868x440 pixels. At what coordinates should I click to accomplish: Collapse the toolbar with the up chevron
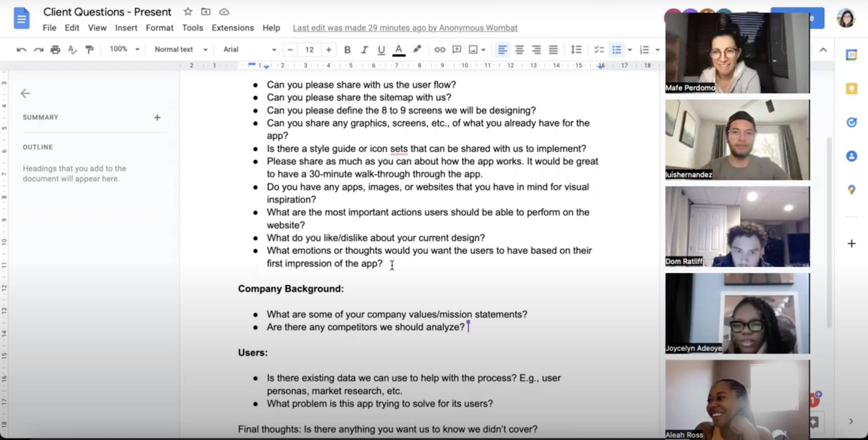coord(823,50)
